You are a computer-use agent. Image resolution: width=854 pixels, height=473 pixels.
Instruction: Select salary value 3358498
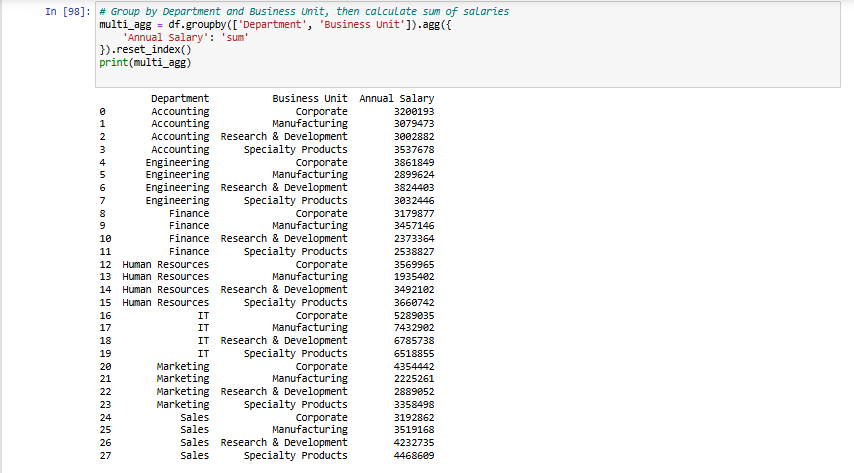(414, 405)
